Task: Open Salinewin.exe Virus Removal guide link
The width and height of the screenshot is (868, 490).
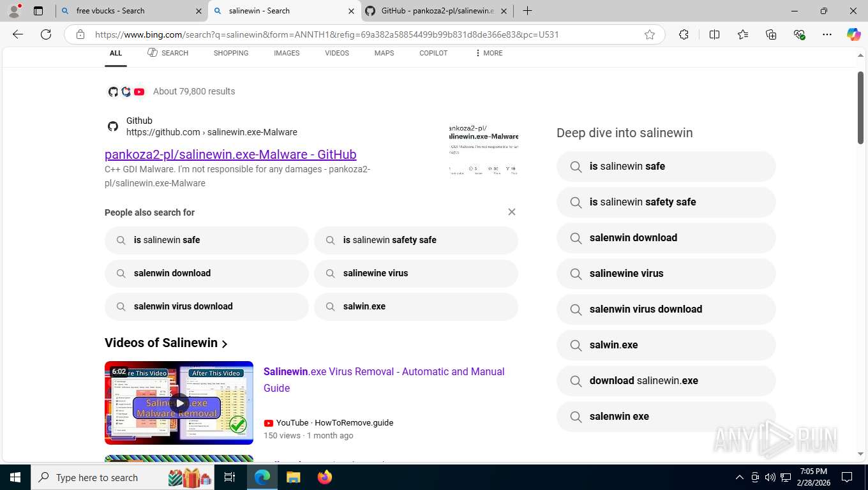Action: 384,380
